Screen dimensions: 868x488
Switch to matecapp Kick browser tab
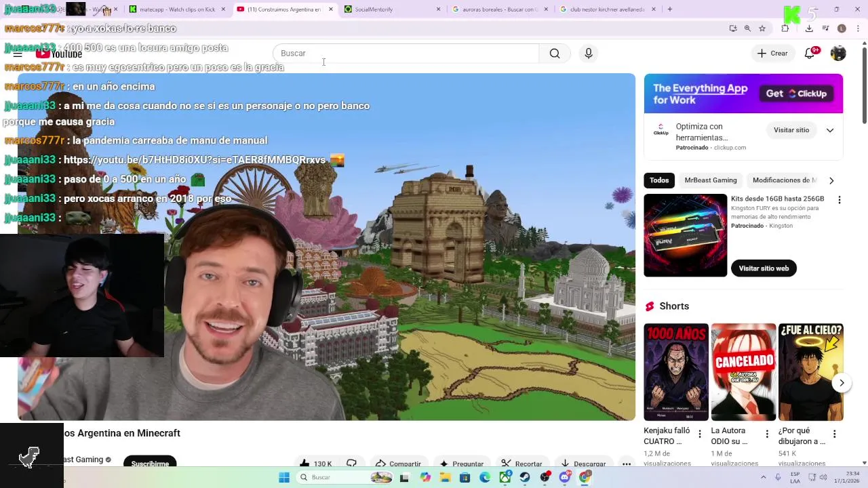pos(176,9)
